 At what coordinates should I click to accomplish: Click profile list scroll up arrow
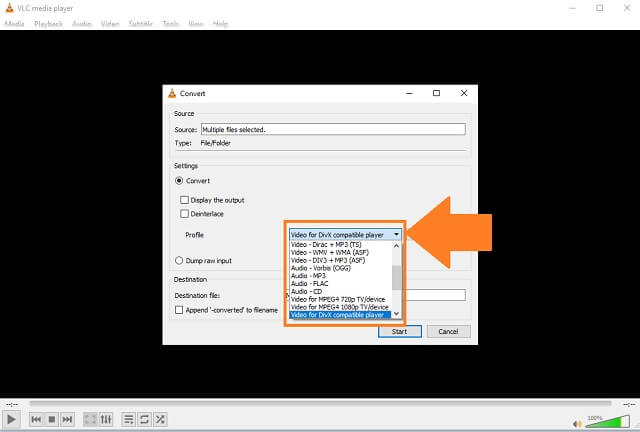(396, 246)
